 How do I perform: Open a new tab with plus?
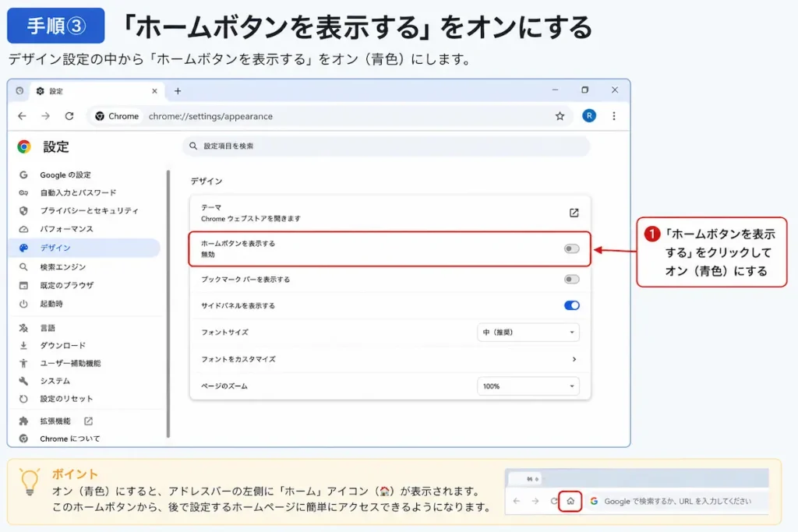pos(178,91)
